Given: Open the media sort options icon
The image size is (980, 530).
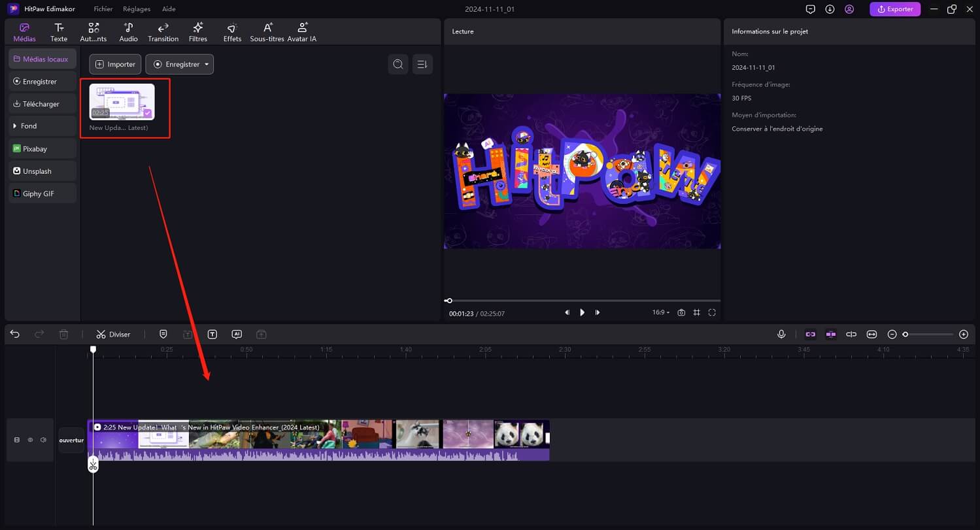Looking at the screenshot, I should [422, 64].
